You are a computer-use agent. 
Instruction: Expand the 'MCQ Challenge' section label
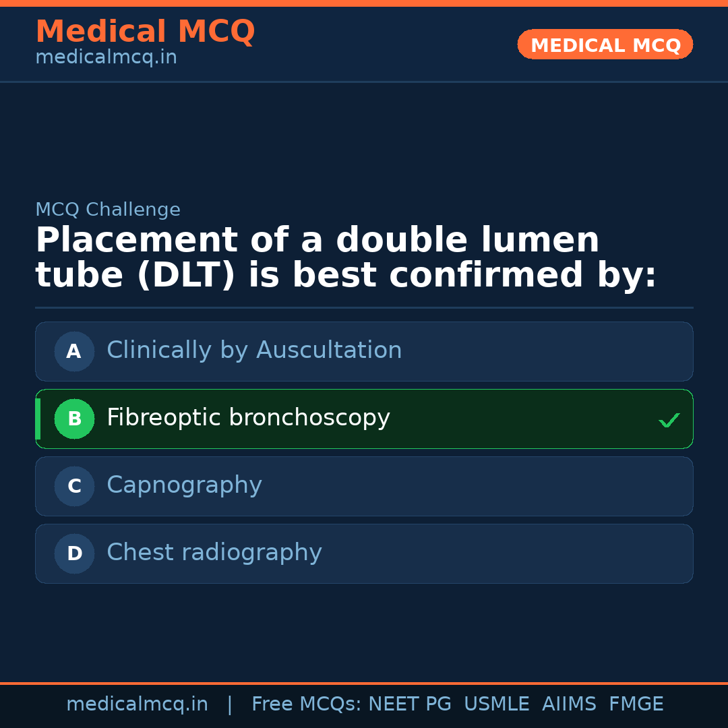click(x=108, y=210)
